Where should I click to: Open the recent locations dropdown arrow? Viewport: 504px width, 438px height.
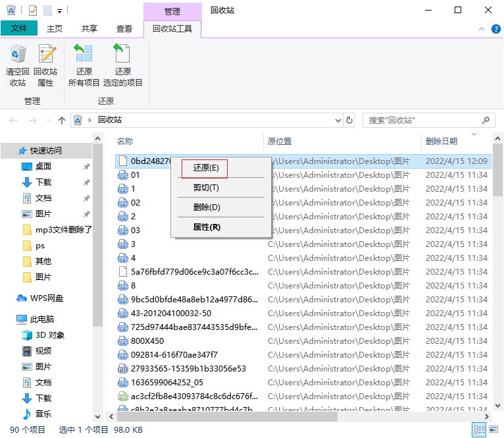pyautogui.click(x=48, y=121)
